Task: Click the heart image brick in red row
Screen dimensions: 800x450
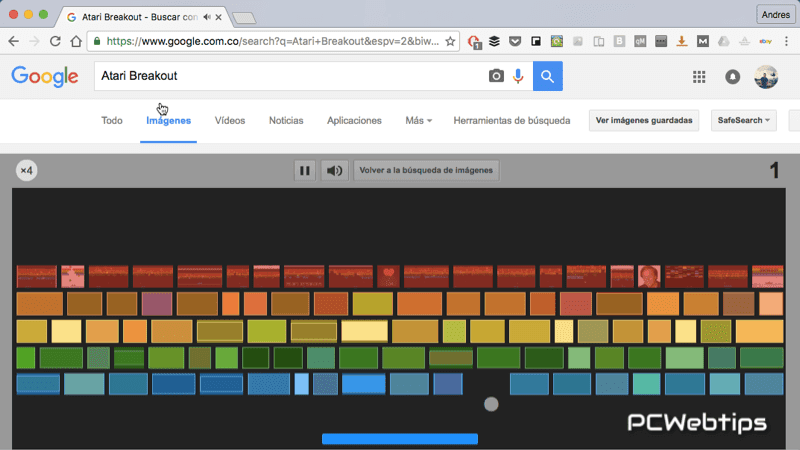Action: (388, 276)
